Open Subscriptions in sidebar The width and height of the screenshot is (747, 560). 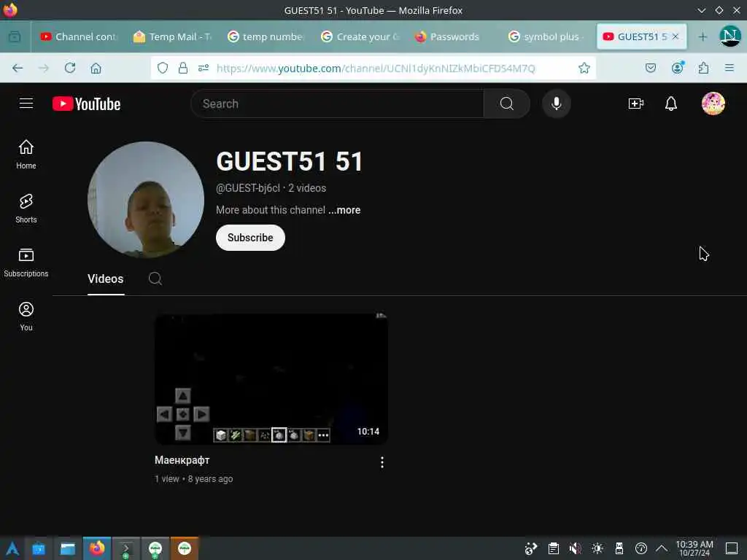26,262
